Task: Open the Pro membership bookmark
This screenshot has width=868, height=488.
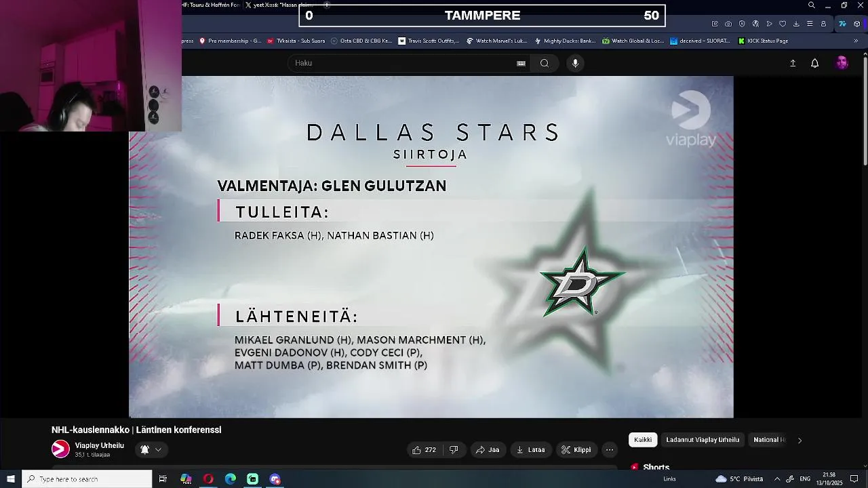Action: [x=230, y=41]
